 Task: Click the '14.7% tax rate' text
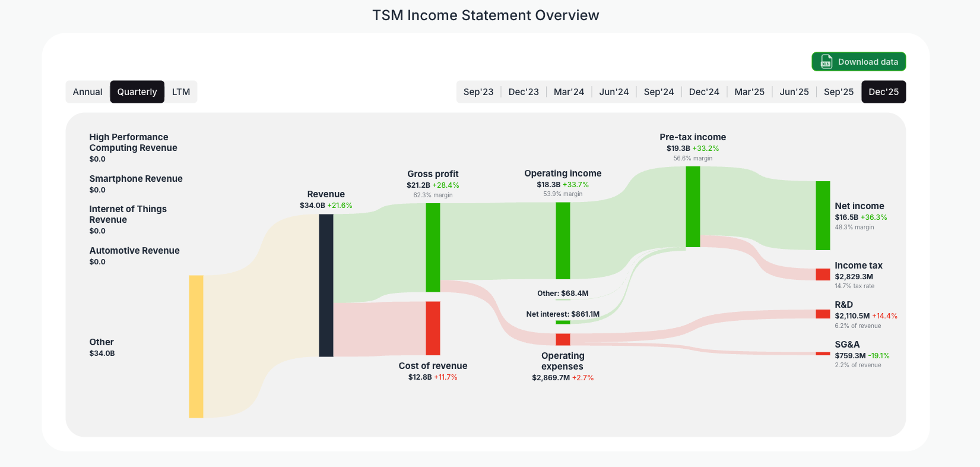854,286
